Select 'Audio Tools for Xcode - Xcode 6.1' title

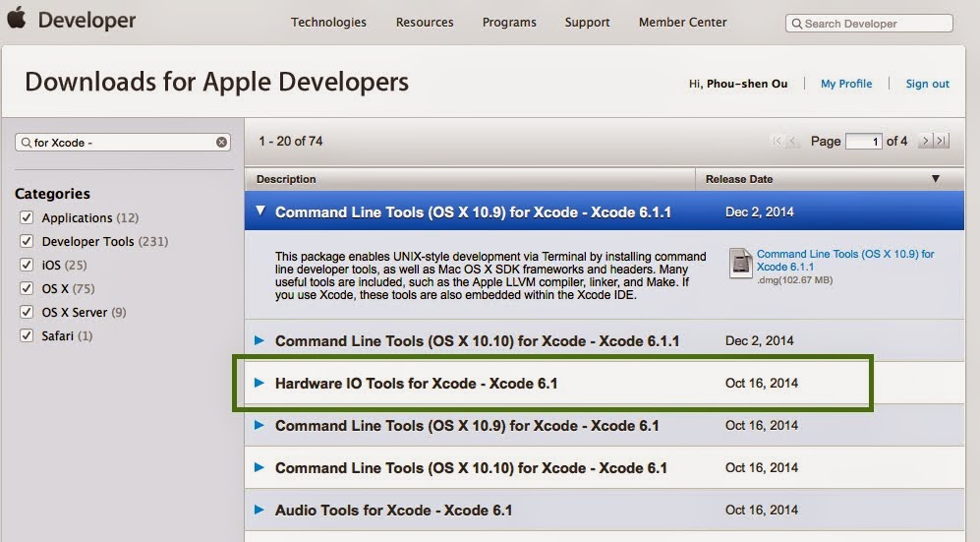394,511
